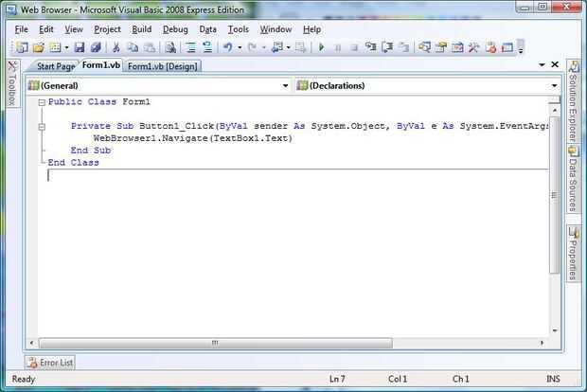Viewport: 587px width, 392px height.
Task: Open the Build menu
Action: [142, 29]
